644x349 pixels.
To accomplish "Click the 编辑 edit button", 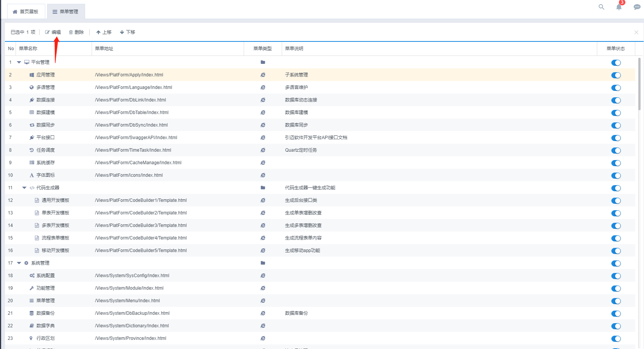I will coord(53,32).
